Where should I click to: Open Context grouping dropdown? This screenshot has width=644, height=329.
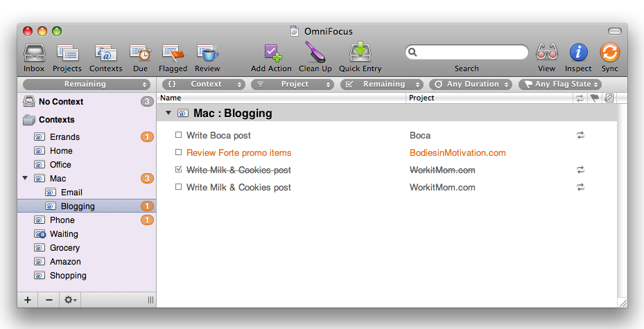click(204, 84)
